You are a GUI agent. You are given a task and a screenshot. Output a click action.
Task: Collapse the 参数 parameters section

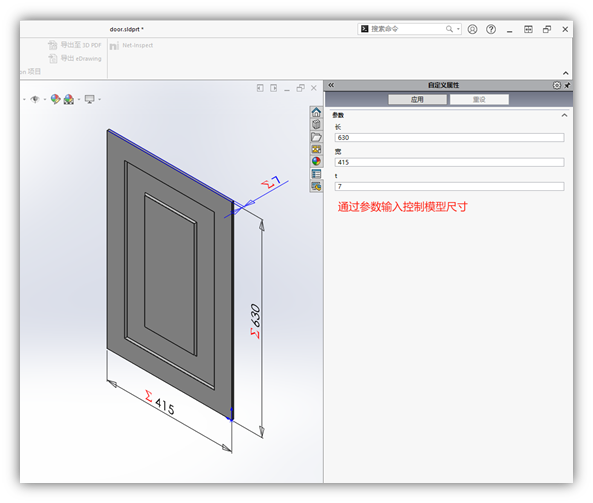[564, 115]
